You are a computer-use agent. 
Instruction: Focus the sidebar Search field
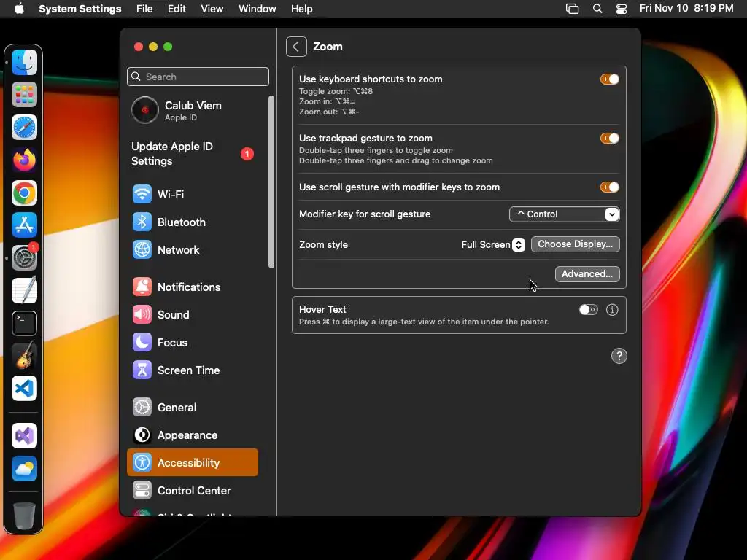tap(198, 77)
